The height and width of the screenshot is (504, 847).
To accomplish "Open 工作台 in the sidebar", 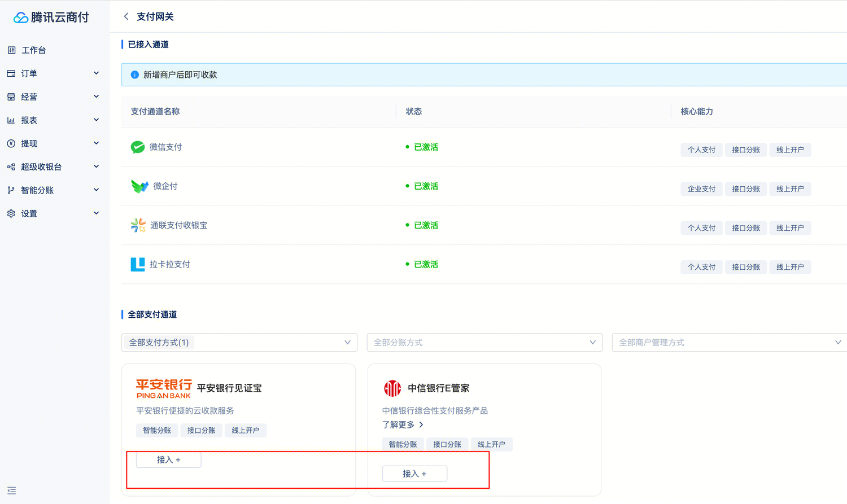I will 34,50.
